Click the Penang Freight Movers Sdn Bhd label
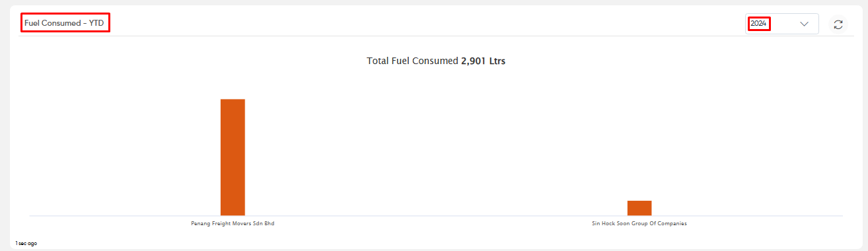 coord(233,223)
